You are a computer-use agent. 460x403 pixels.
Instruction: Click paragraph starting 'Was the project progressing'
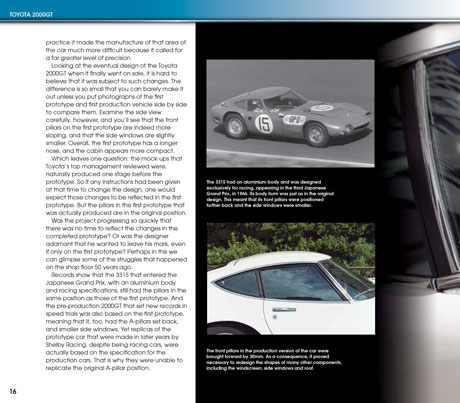116,244
